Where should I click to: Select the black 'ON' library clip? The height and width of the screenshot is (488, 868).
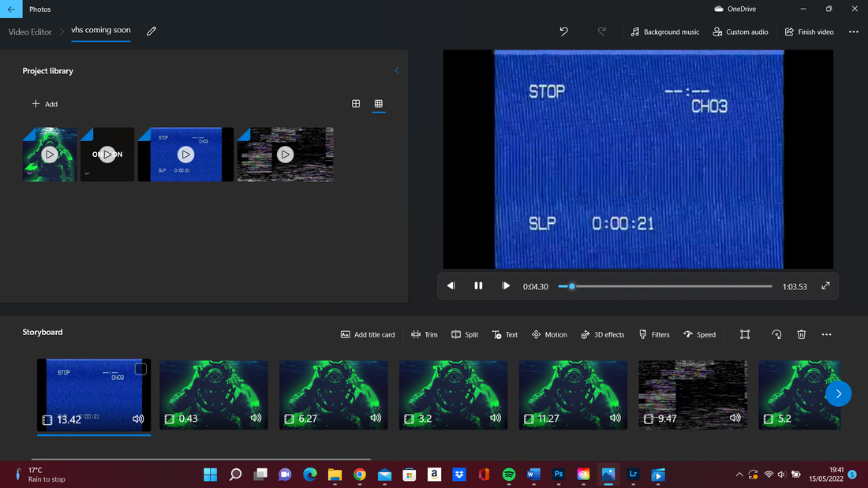point(107,155)
